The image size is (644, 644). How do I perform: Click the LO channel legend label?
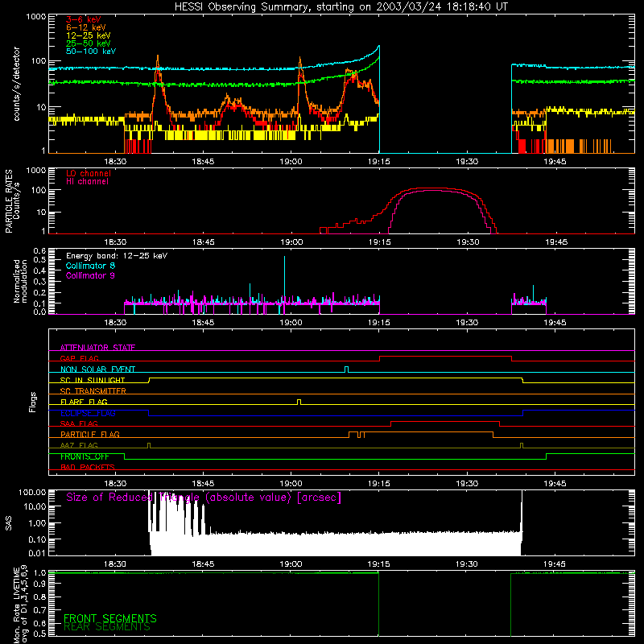pos(89,173)
